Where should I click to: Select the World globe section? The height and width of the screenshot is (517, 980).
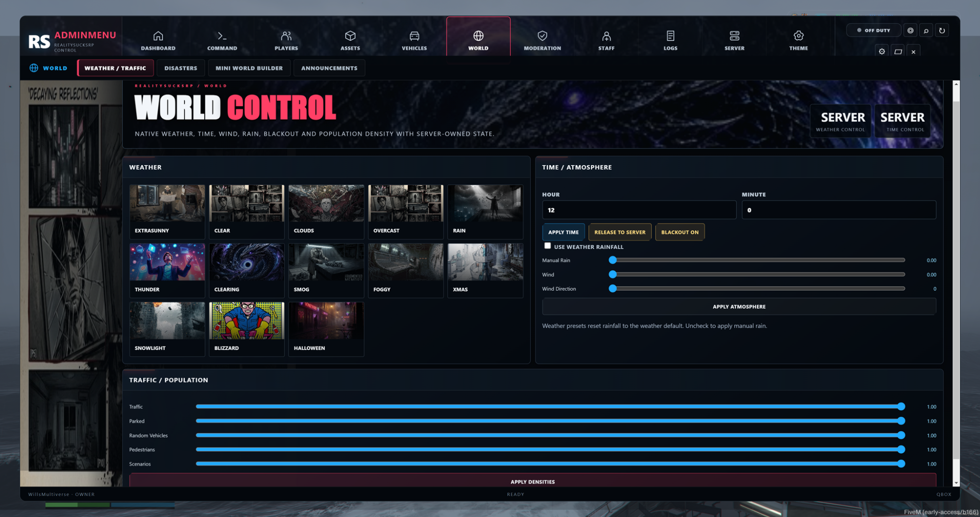coord(478,37)
